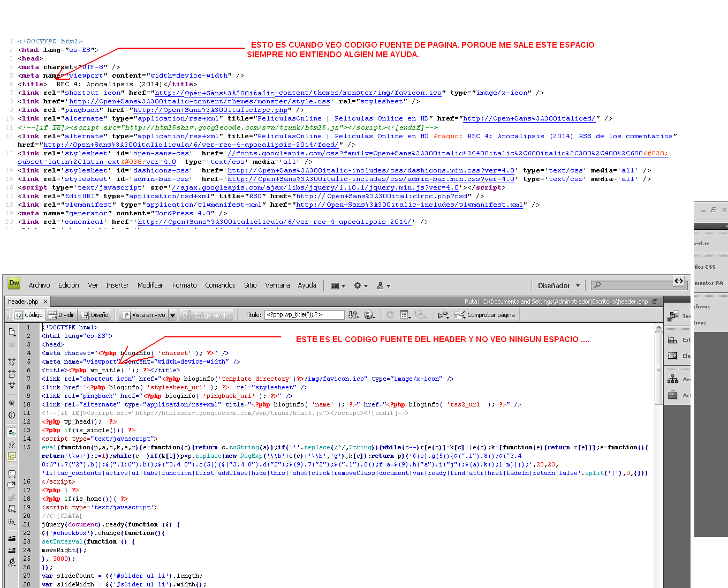Toggle Código en vivo button
The height and width of the screenshot is (588, 728).
coord(208,315)
